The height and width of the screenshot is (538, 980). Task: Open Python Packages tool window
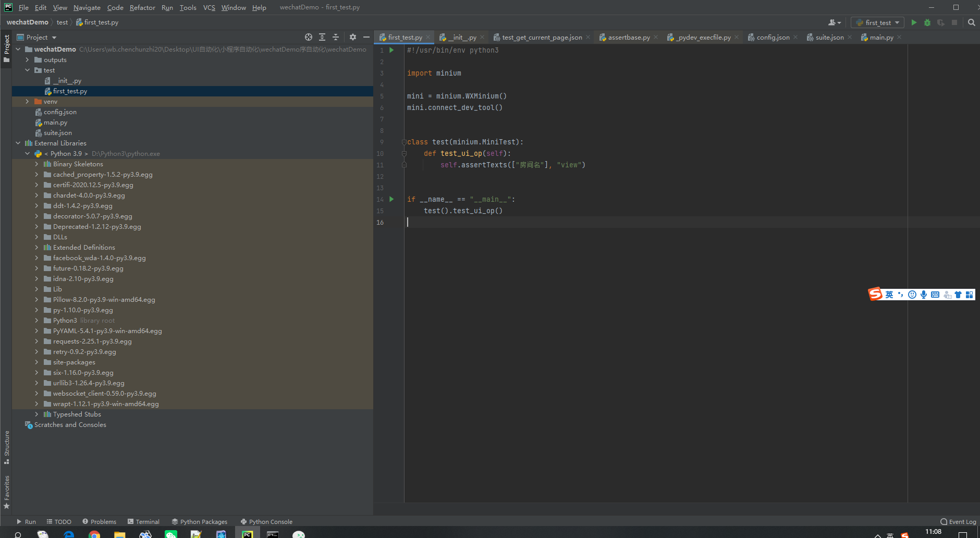click(x=200, y=522)
